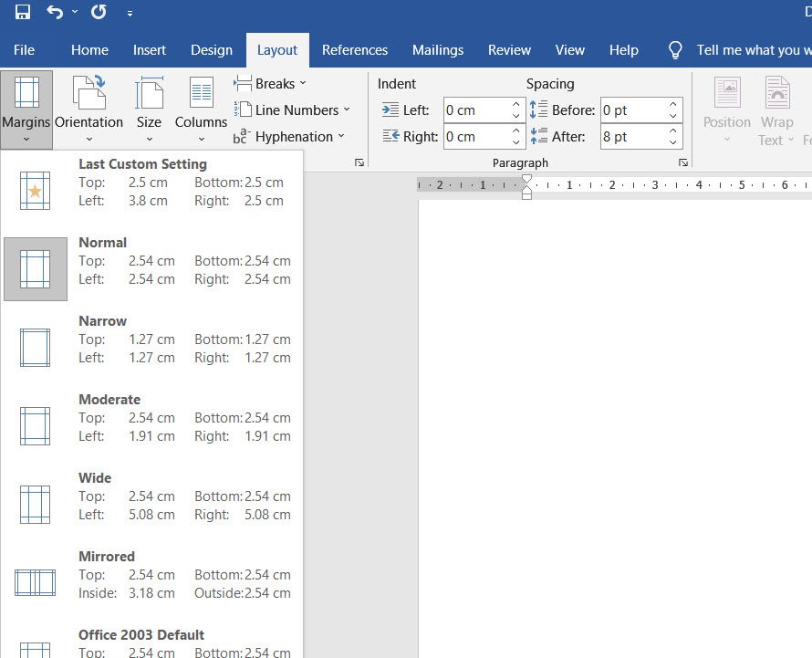Screen dimensions: 812x658
Task: Open the Mailings tab
Action: 438,50
